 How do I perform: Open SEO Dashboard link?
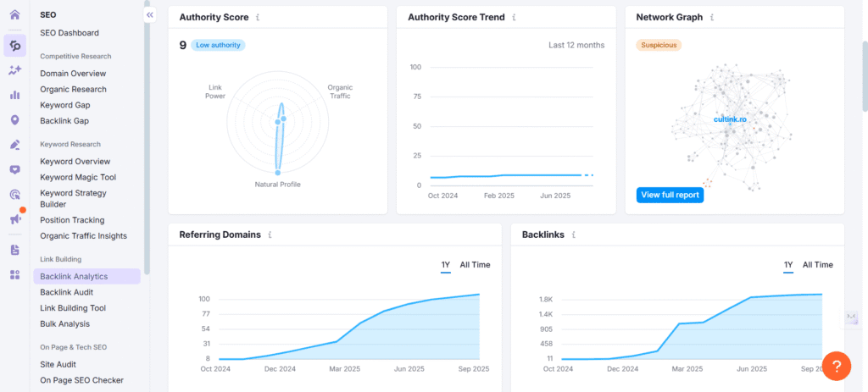70,33
